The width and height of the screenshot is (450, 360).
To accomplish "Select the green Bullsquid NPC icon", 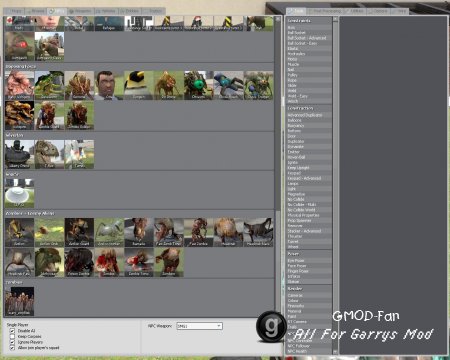I will [x=49, y=85].
